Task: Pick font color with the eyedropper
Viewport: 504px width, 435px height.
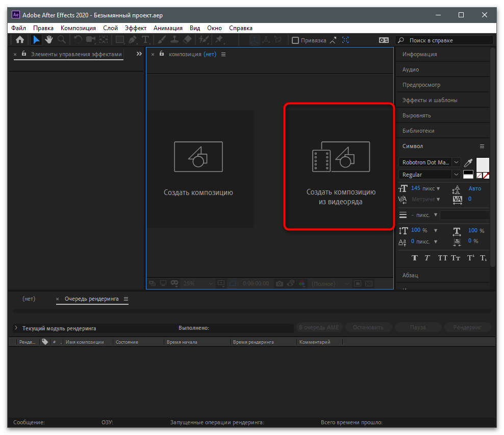Action: pyautogui.click(x=468, y=163)
